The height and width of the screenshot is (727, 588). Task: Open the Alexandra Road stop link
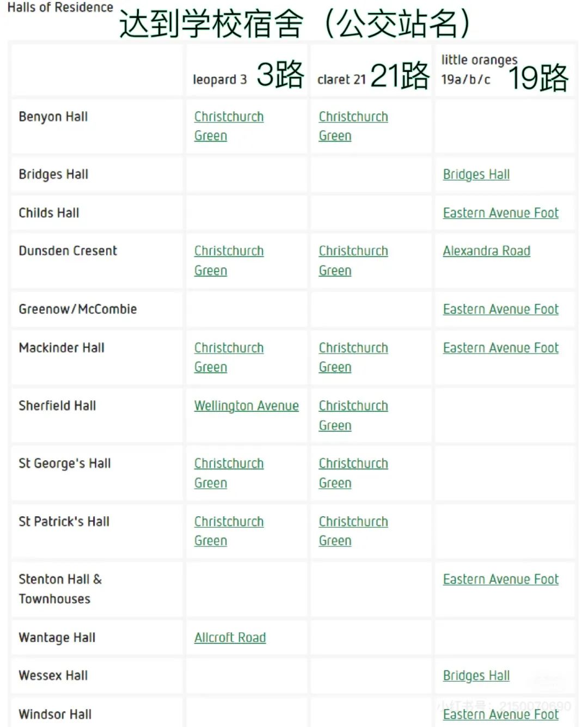pyautogui.click(x=486, y=251)
